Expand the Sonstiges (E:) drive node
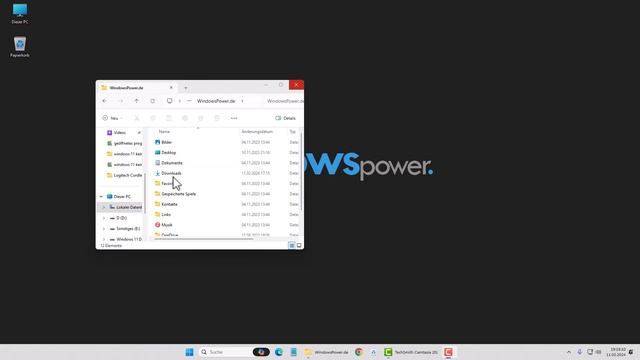640x360 pixels. [104, 229]
